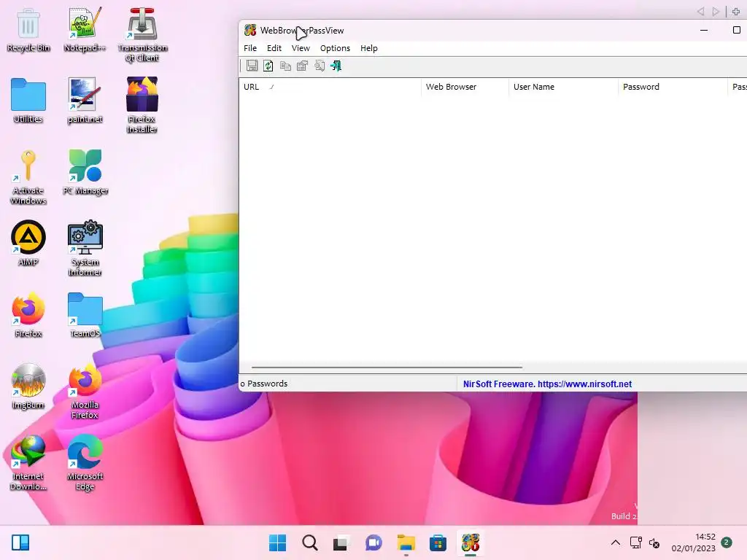Open the clock showing 14:52
This screenshot has width=747, height=560.
tap(693, 542)
